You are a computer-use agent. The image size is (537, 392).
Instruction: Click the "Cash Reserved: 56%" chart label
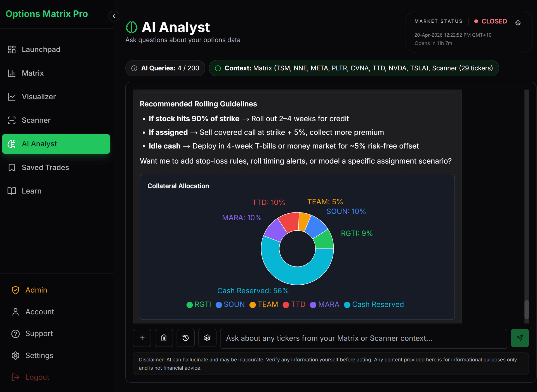(x=253, y=291)
